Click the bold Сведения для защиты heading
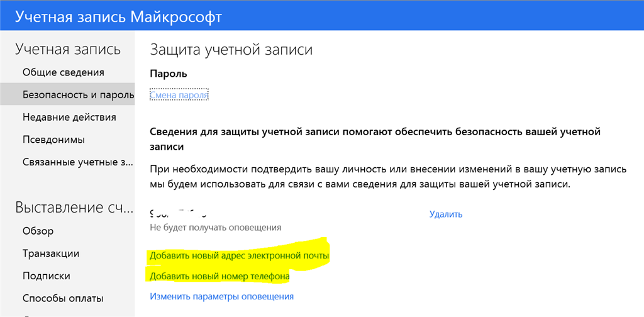Screen dimensions: 644x317 point(375,139)
